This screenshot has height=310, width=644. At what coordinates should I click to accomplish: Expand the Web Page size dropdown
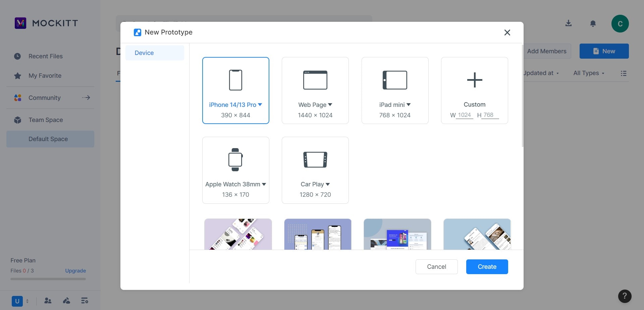point(330,105)
